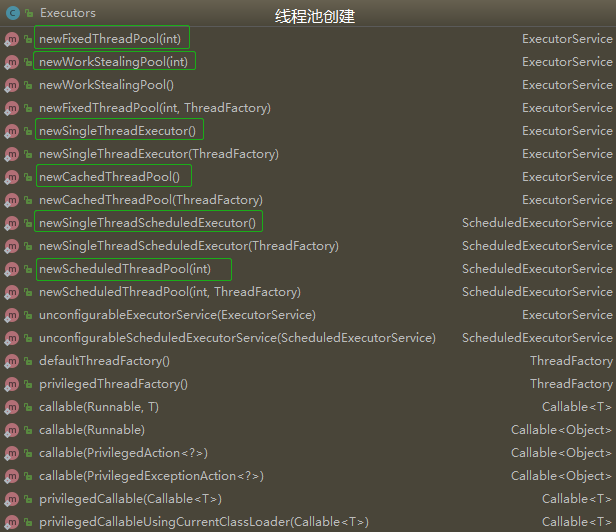Image resolution: width=616 pixels, height=532 pixels.
Task: Select method newWorkStealingPool(int)
Action: 114,62
